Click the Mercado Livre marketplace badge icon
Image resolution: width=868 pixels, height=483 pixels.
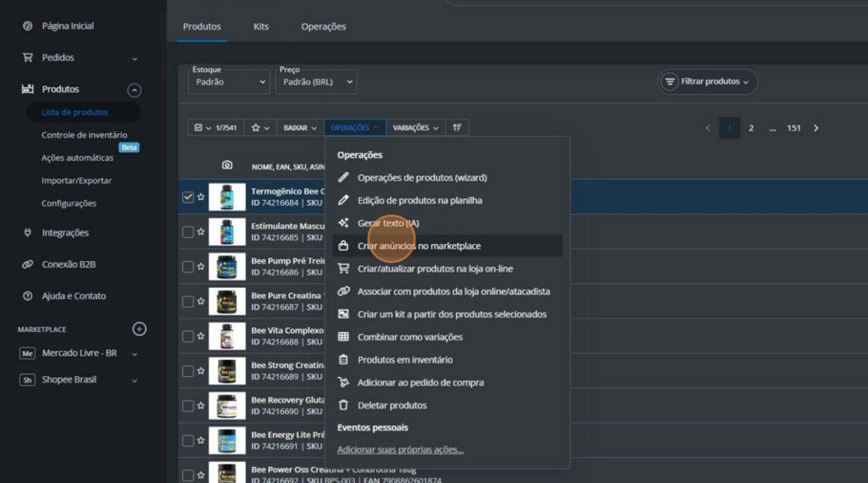tap(28, 353)
